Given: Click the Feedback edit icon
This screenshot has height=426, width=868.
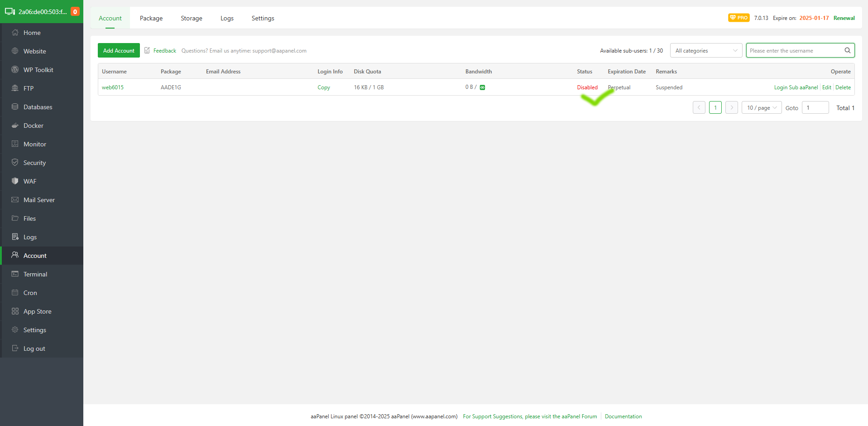Looking at the screenshot, I should 147,50.
